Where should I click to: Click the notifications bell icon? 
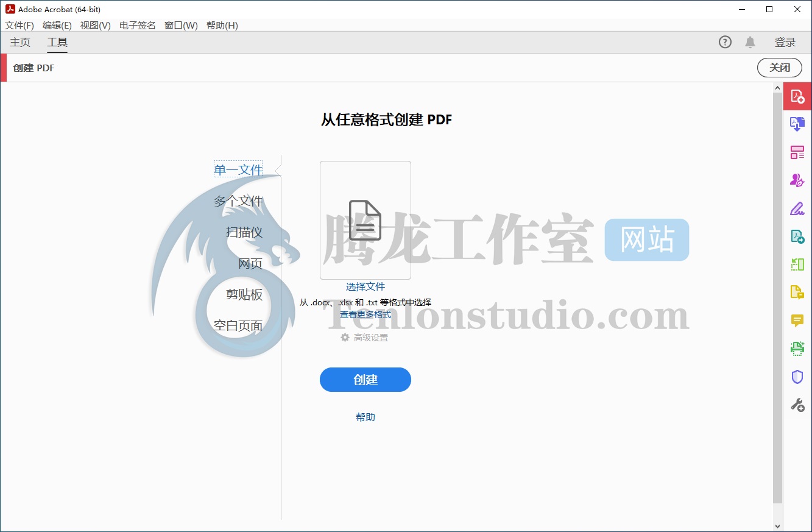coord(750,42)
